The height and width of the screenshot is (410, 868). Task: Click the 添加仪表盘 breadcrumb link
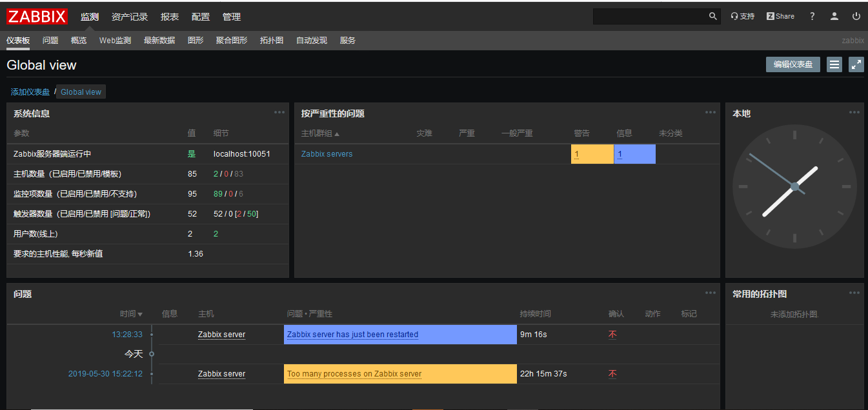click(30, 92)
